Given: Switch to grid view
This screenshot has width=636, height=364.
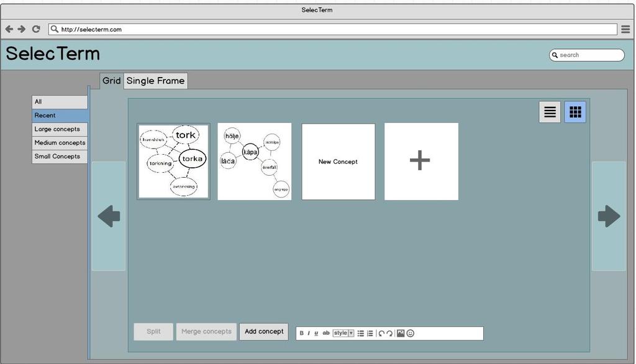Looking at the screenshot, I should coord(575,112).
